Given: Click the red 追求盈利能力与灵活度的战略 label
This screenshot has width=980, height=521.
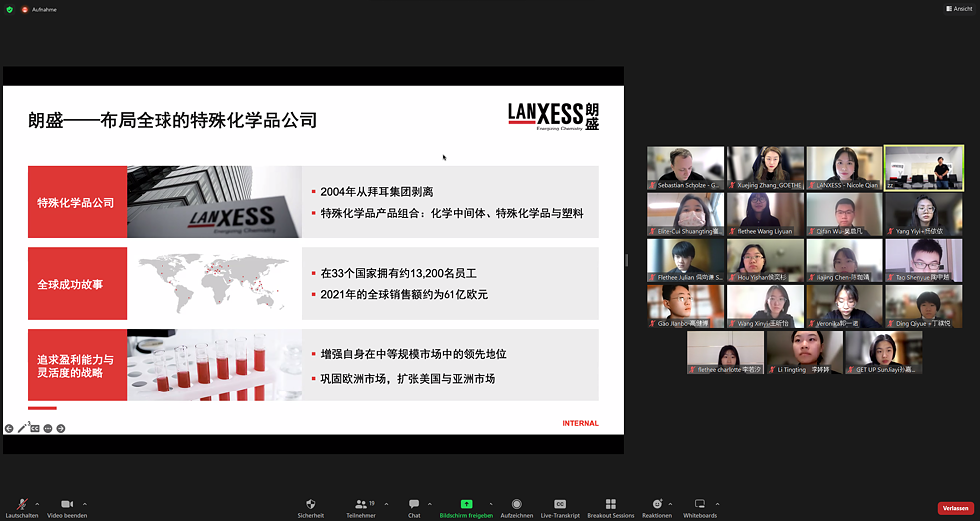Looking at the screenshot, I should click(x=77, y=366).
